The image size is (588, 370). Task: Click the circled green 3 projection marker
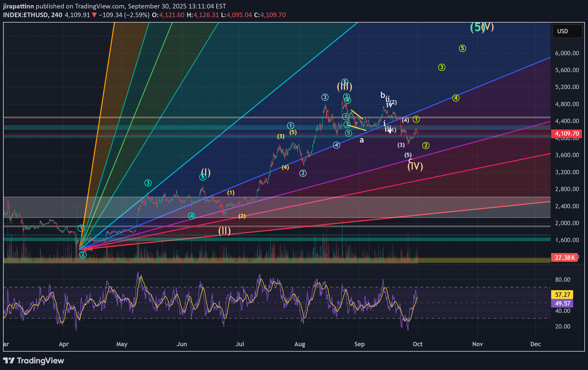(x=442, y=67)
